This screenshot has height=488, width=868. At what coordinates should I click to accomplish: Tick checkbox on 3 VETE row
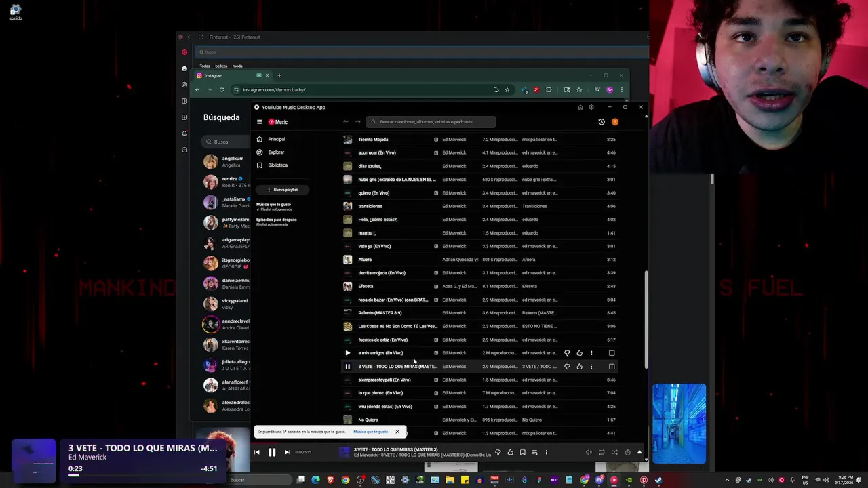pos(612,367)
